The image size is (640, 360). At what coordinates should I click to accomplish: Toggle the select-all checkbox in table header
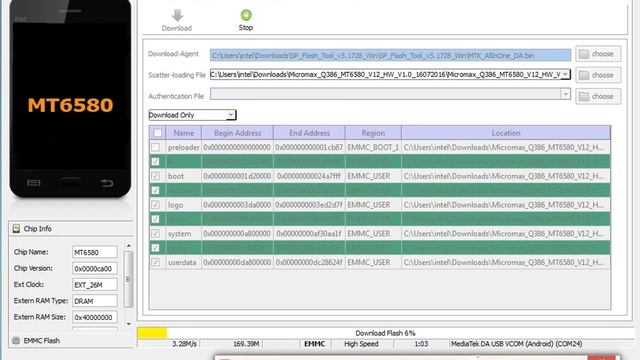click(158, 133)
